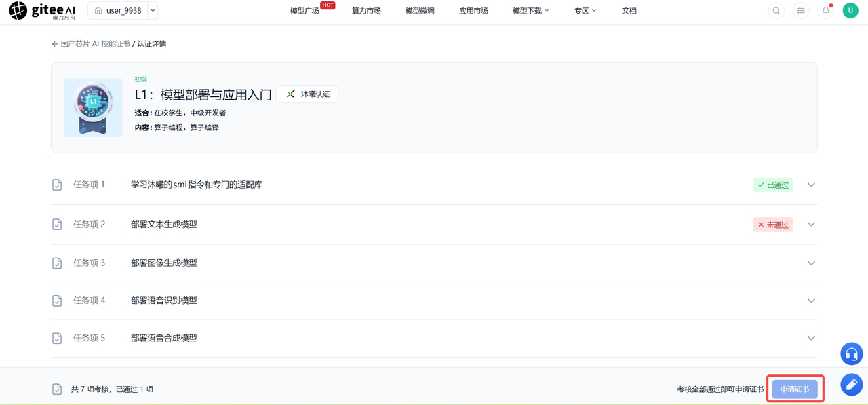This screenshot has height=405, width=868.
Task: Click the 认证详情 breadcrumb text
Action: point(152,44)
